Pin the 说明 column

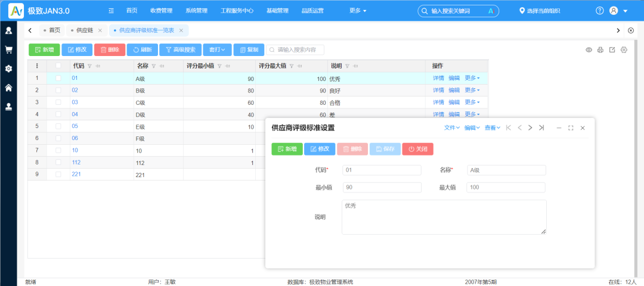tap(355, 66)
